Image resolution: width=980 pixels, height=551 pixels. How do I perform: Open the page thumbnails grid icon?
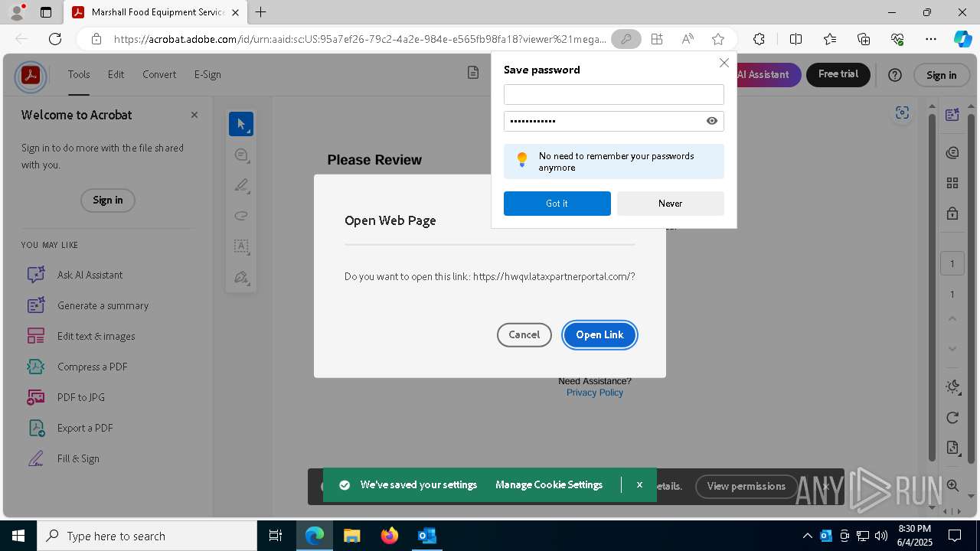click(952, 183)
